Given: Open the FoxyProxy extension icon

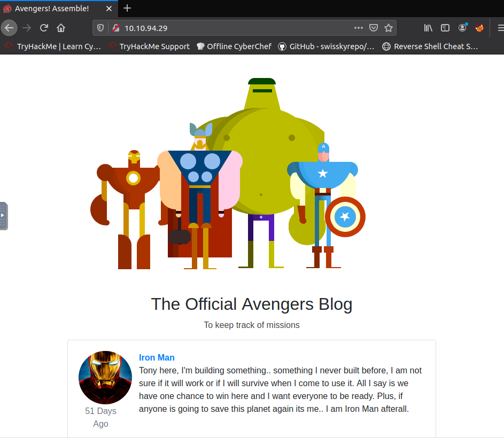Looking at the screenshot, I should (x=479, y=28).
